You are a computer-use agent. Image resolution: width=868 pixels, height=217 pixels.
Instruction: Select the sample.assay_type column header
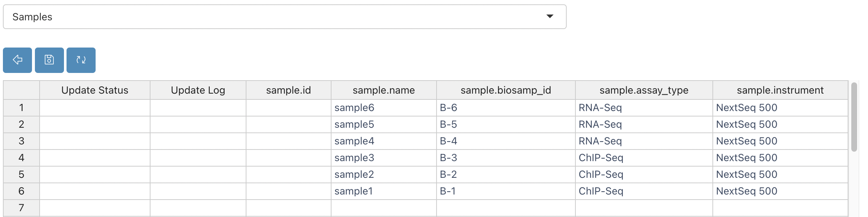click(x=644, y=90)
